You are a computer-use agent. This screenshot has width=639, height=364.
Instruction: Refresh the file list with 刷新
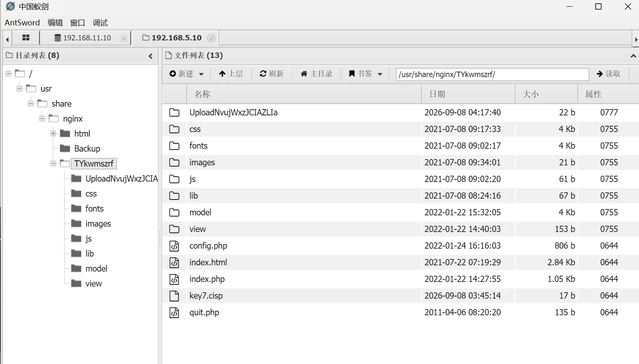coord(272,74)
